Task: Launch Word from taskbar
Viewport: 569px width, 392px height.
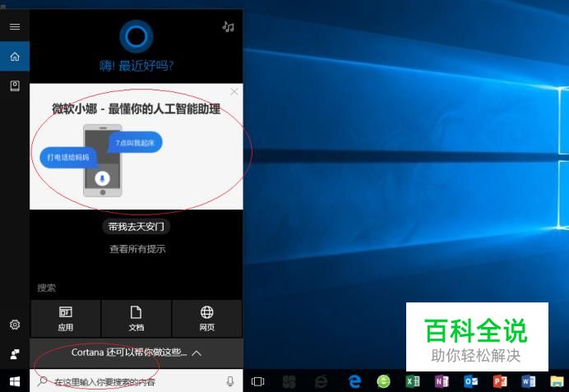Action: (x=529, y=381)
